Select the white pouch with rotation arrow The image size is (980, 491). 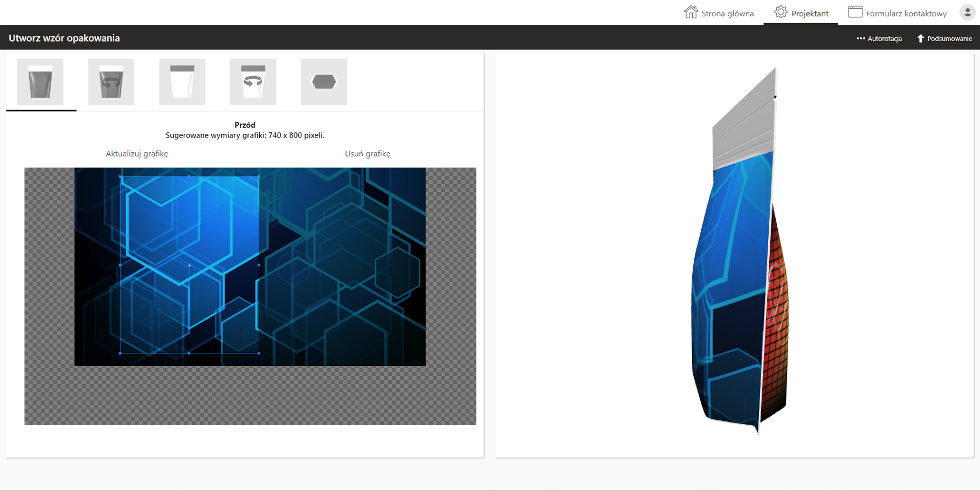pos(253,82)
